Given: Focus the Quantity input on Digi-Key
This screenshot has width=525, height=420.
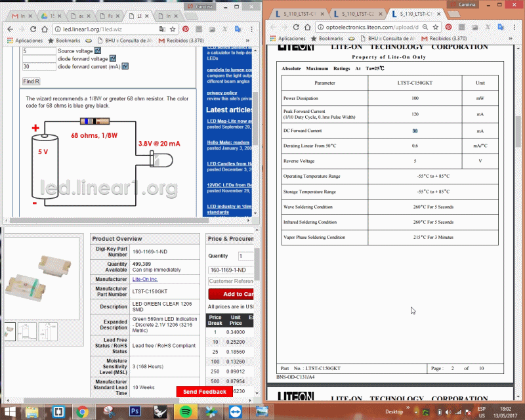Looking at the screenshot, I should tap(245, 256).
